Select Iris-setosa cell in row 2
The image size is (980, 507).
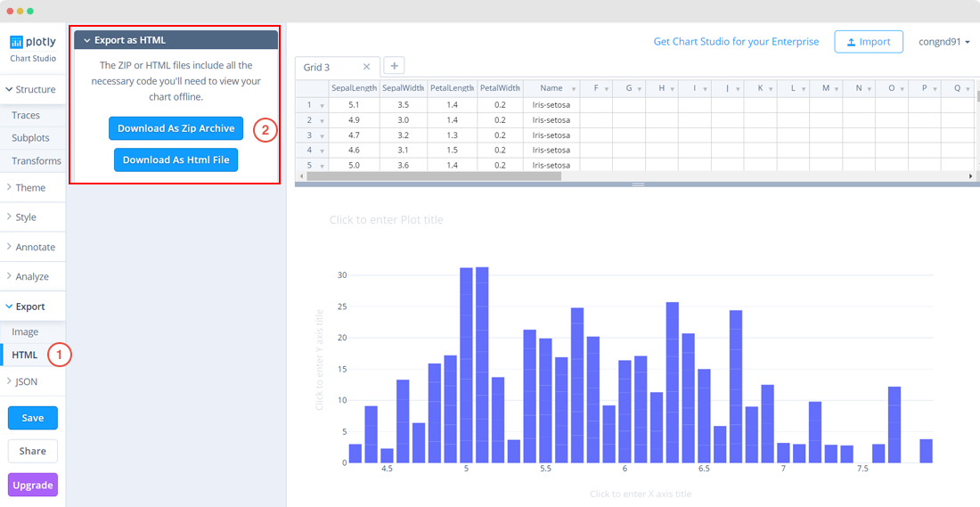551,120
